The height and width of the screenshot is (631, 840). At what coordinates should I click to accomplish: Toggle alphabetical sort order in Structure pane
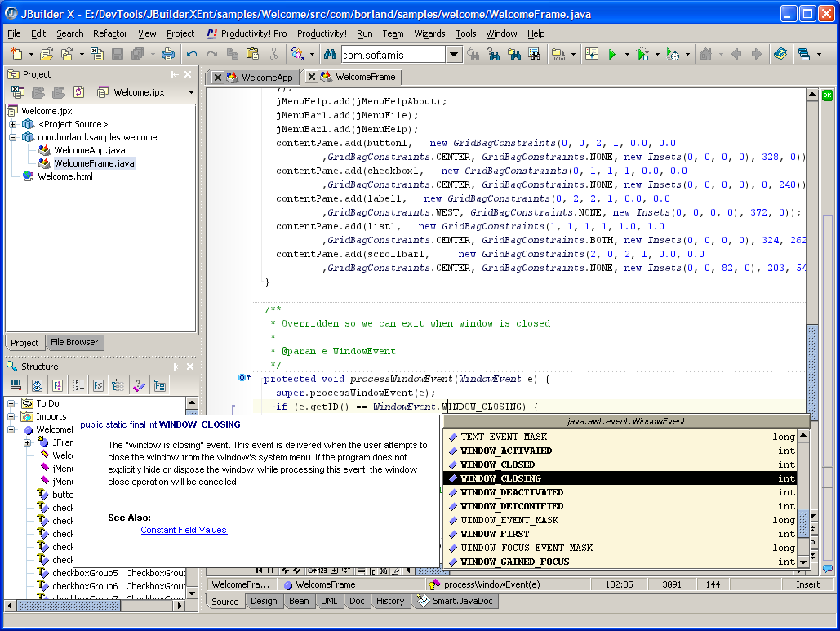(x=78, y=385)
